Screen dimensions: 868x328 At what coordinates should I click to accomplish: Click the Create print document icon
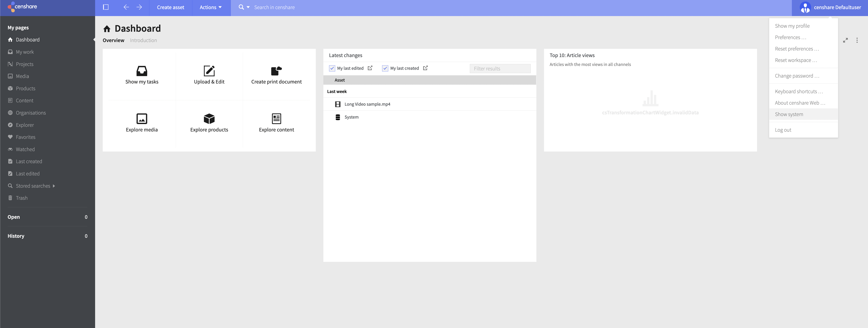pos(276,71)
